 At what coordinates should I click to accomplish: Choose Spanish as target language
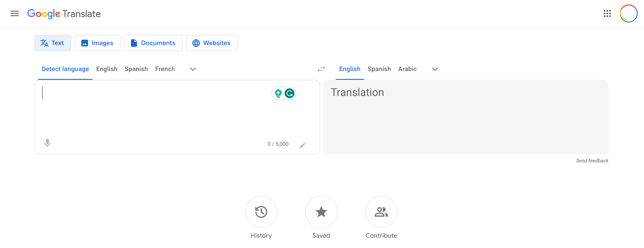[x=379, y=69]
